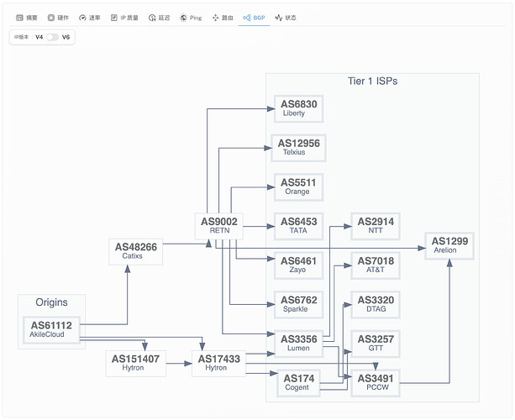Select the AS12956 Telxius node

(x=298, y=148)
